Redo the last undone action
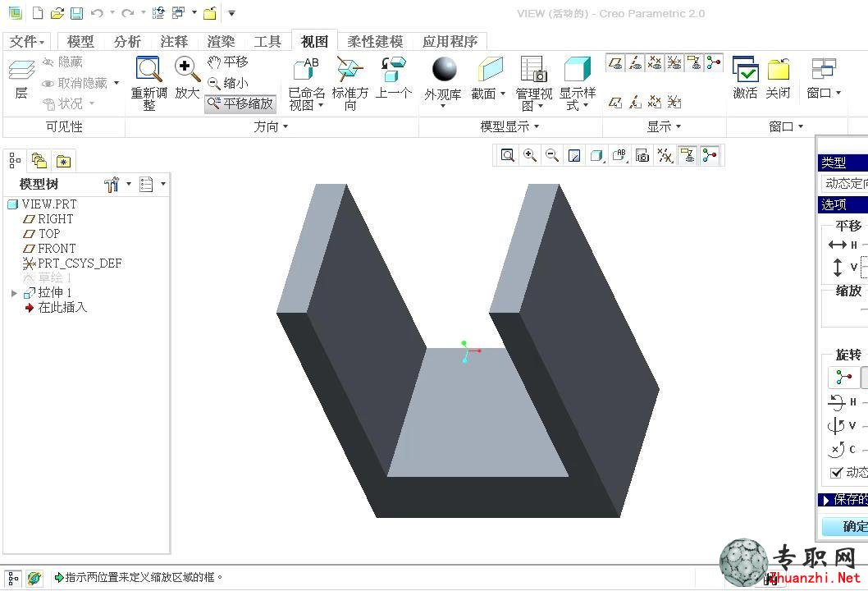This screenshot has height=591, width=868. [128, 13]
